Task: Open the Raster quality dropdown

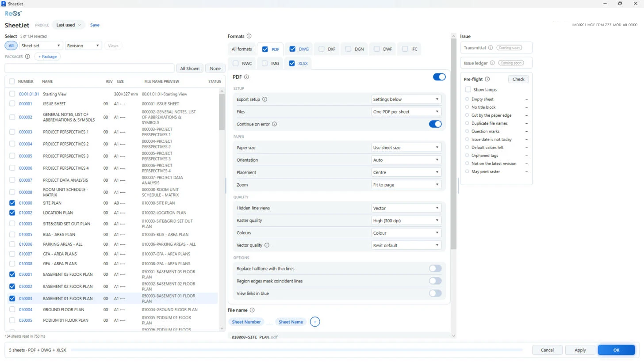Action: click(x=406, y=221)
